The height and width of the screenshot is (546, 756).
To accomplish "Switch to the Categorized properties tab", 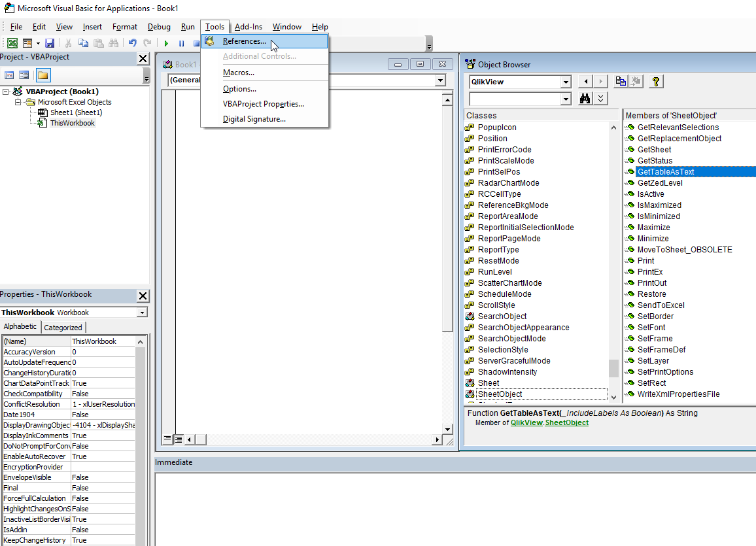I will pyautogui.click(x=63, y=328).
